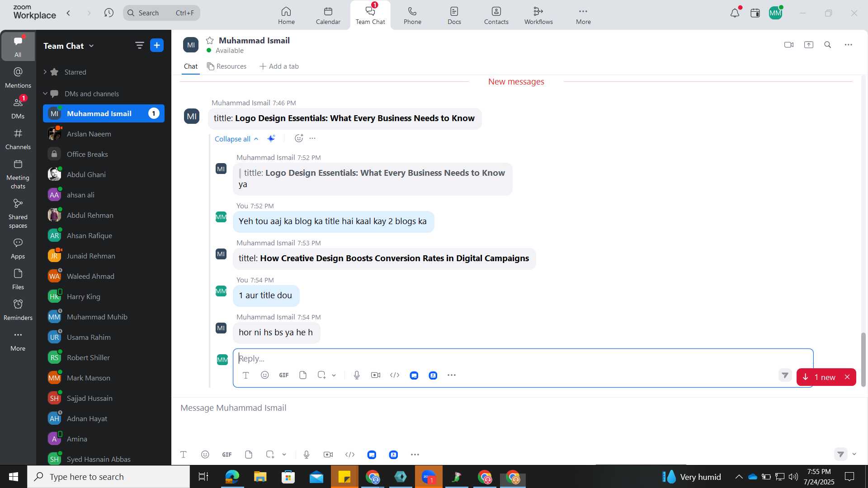Open send options dropdown in main composer
This screenshot has height=488, width=868.
coord(854,454)
